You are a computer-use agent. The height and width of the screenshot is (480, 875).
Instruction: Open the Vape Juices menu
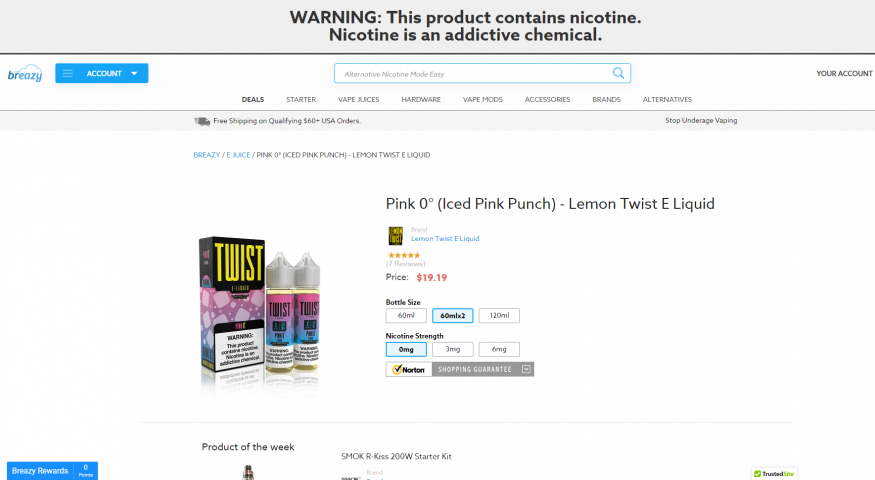point(358,99)
